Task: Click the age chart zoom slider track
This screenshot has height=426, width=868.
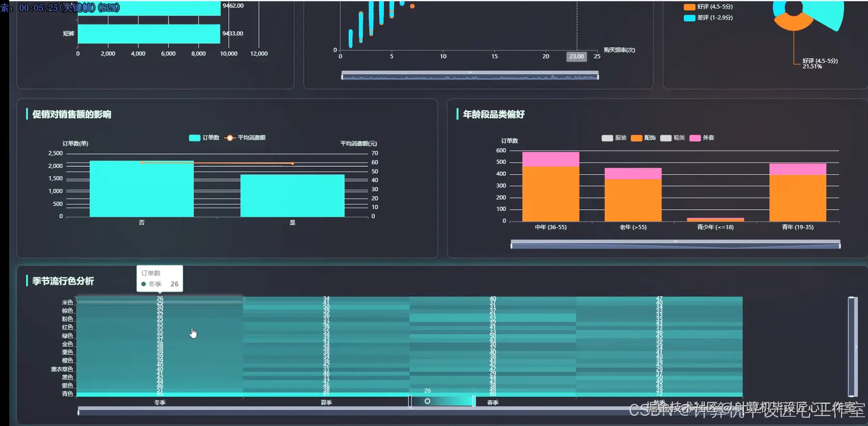Action: point(676,244)
